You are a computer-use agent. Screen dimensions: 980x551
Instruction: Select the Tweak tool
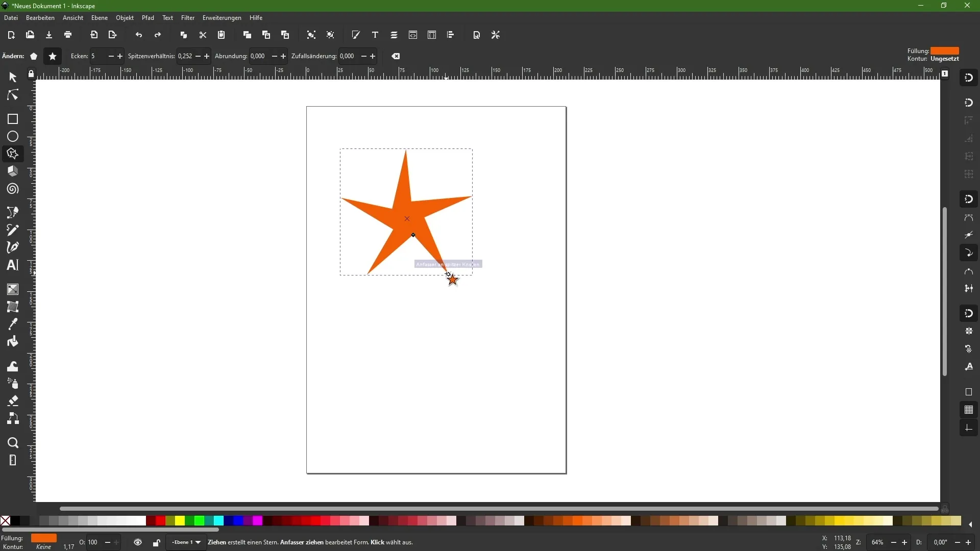[13, 367]
